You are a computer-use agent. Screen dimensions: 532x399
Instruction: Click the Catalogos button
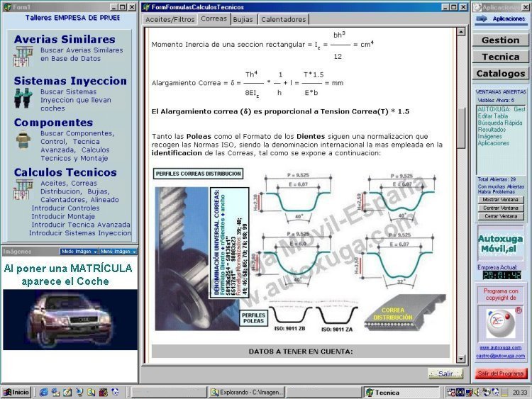click(x=501, y=73)
